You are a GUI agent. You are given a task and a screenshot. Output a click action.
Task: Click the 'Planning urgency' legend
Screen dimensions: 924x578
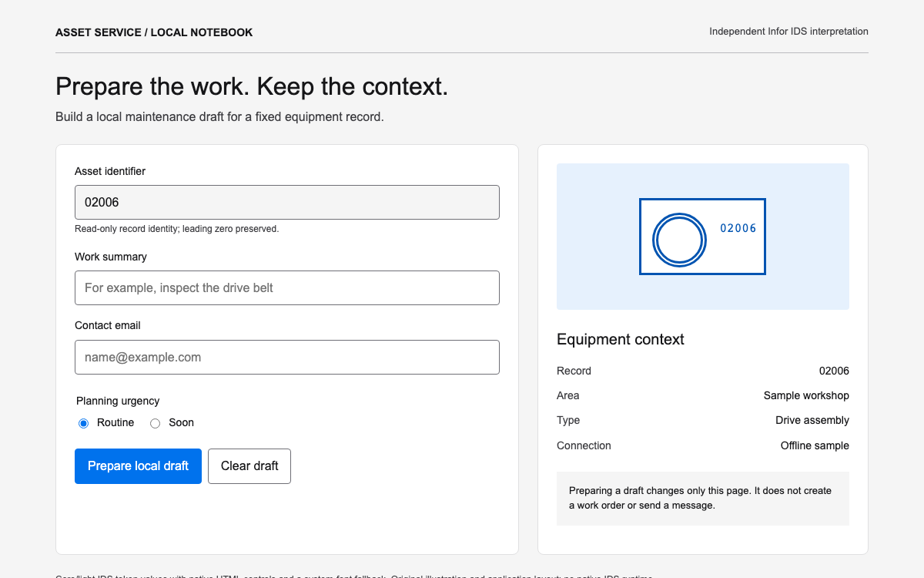point(118,401)
